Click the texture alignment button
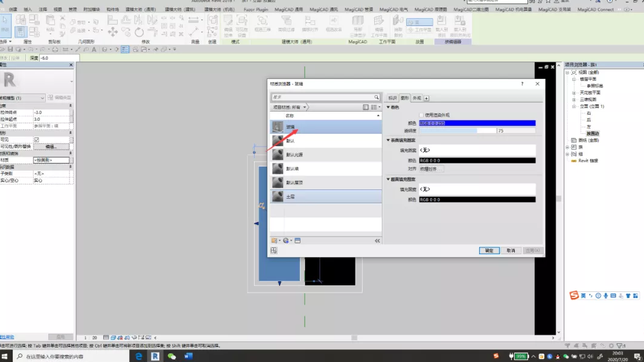This screenshot has height=362, width=644. [431, 169]
